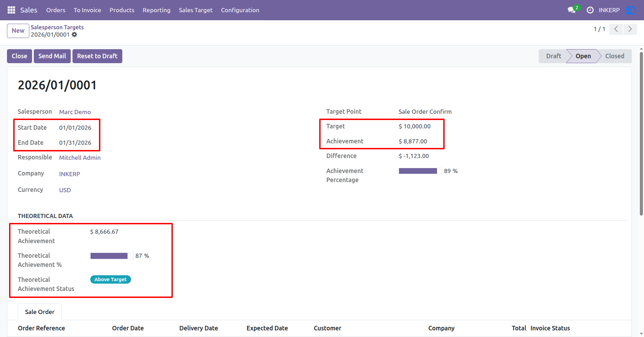Screen dimensions: 644x337
Task: Sort by Order Reference column header
Action: click(x=41, y=328)
